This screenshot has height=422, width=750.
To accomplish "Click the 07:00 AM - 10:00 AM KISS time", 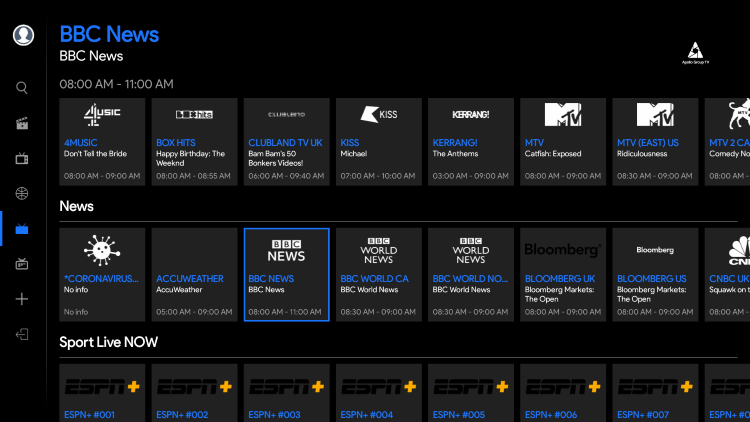I will pos(378,176).
